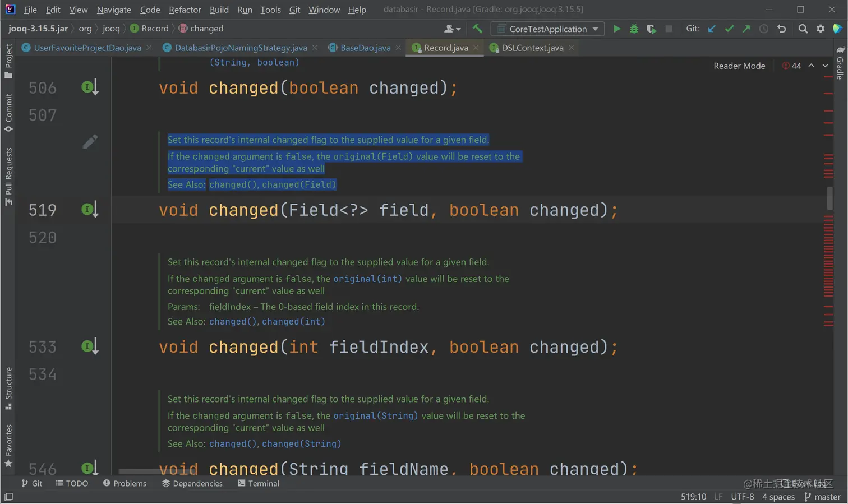Close the DatabasirPojoNamingStrategy.java tab

(315, 48)
